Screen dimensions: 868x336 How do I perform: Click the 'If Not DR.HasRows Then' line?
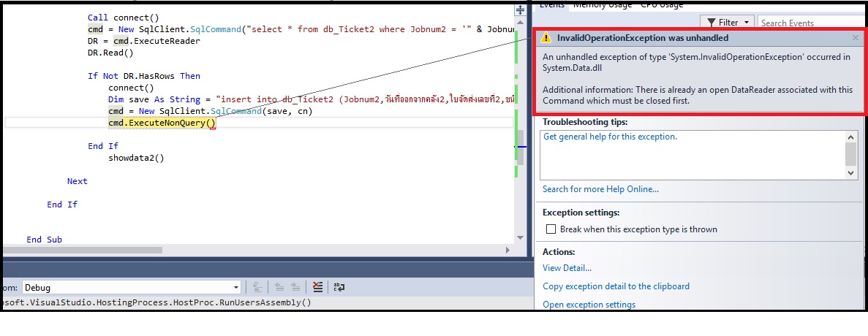pos(144,76)
